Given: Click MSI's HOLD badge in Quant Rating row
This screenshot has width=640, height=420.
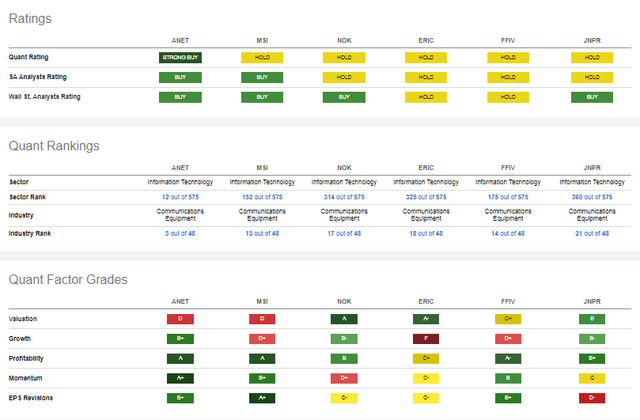Looking at the screenshot, I should [262, 58].
